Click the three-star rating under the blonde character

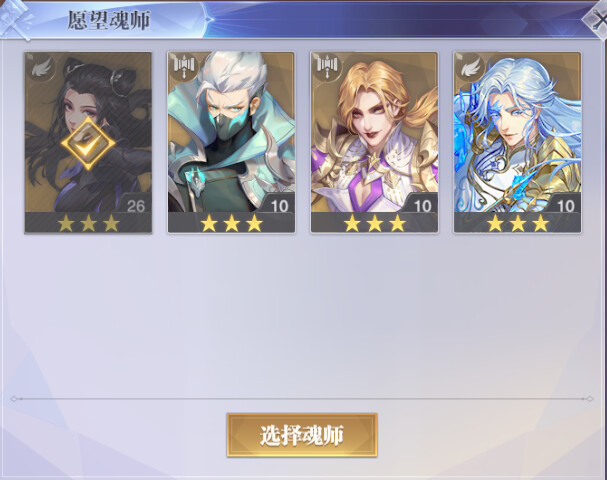click(x=375, y=223)
